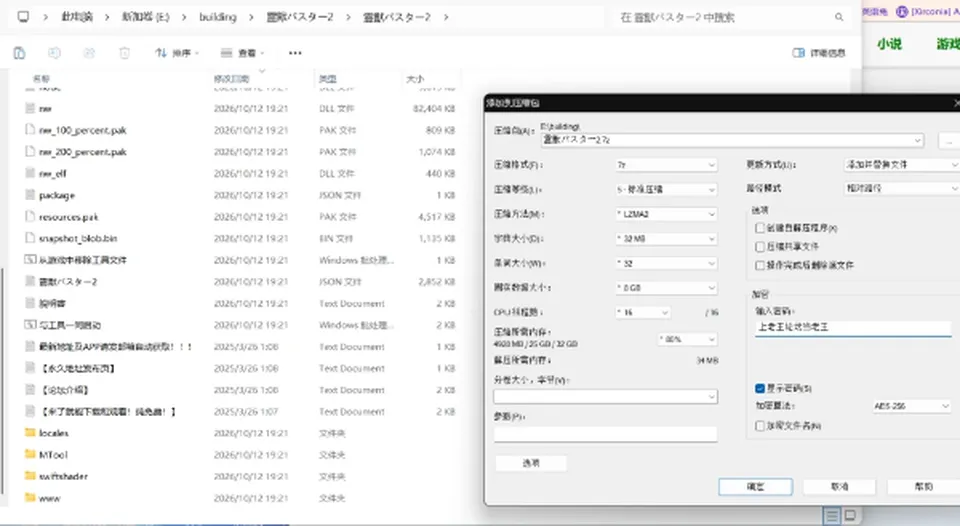Screen dimensions: 960x526
Task: Select the locales folder icon
Action: click(30, 433)
